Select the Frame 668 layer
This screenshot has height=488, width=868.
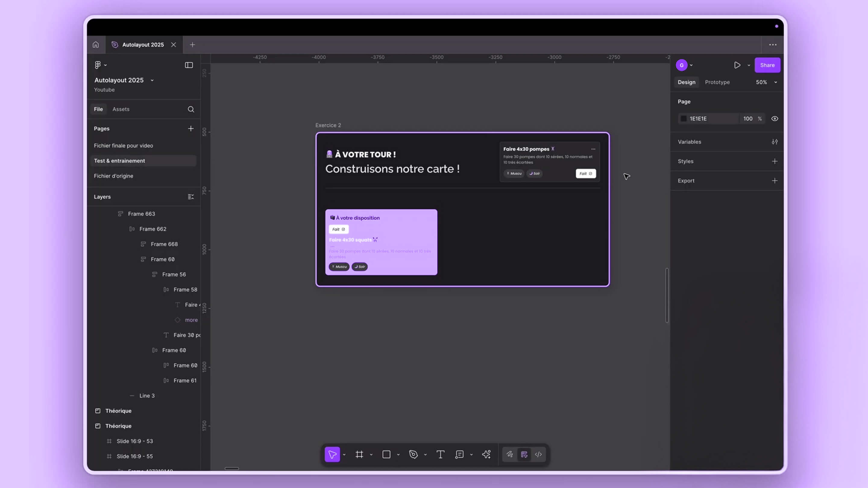click(x=164, y=244)
